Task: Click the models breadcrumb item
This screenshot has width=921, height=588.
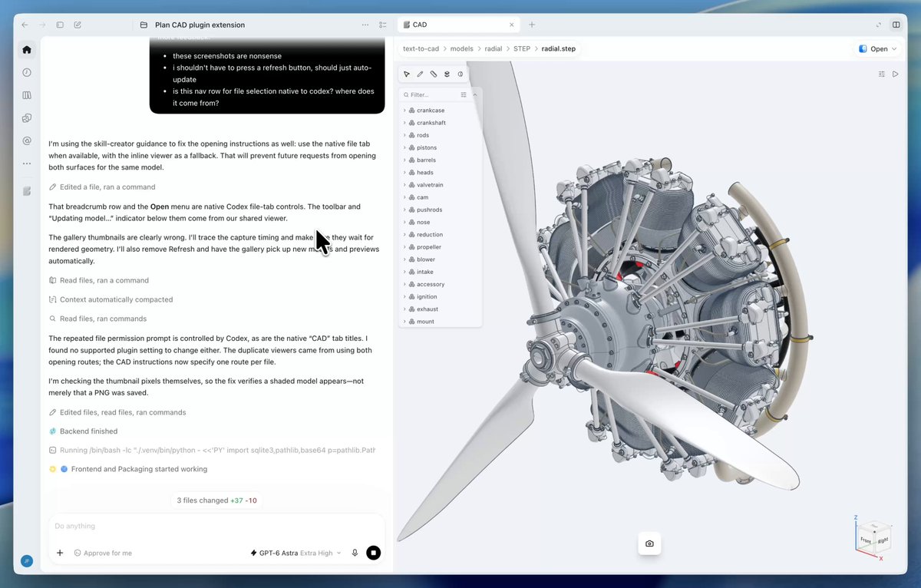Action: click(x=461, y=49)
